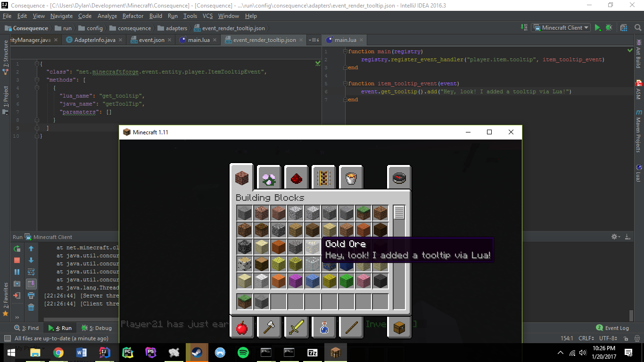Open the Favorites side tool window

point(6,299)
